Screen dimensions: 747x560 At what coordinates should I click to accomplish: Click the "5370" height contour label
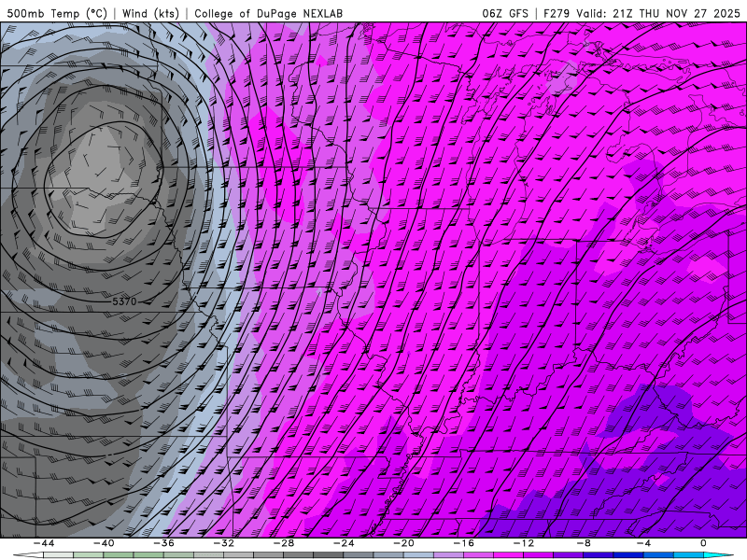click(124, 301)
